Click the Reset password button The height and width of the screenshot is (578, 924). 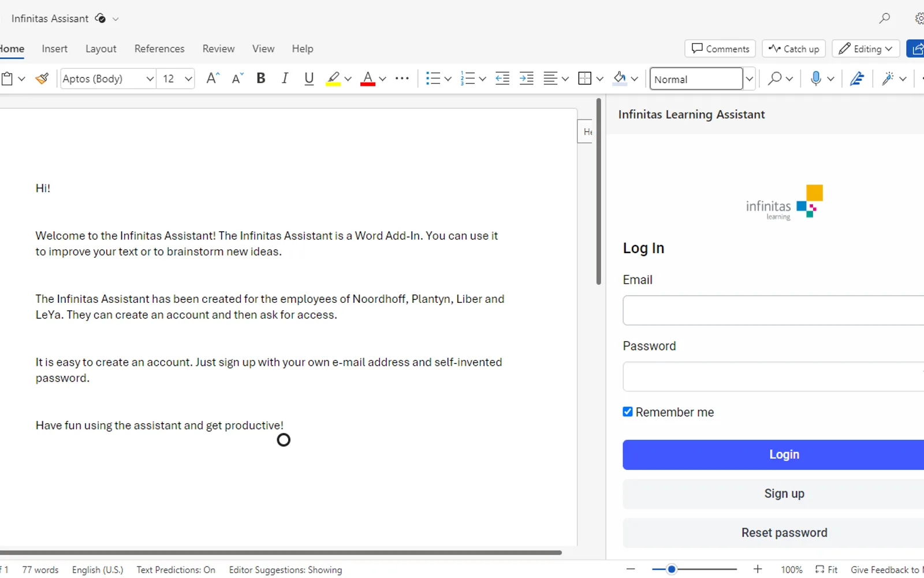click(773, 532)
